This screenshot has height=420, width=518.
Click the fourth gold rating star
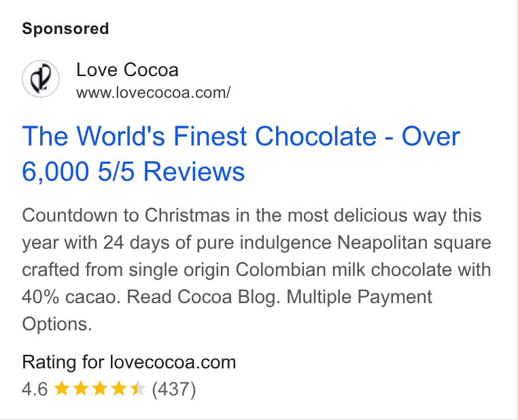(118, 389)
